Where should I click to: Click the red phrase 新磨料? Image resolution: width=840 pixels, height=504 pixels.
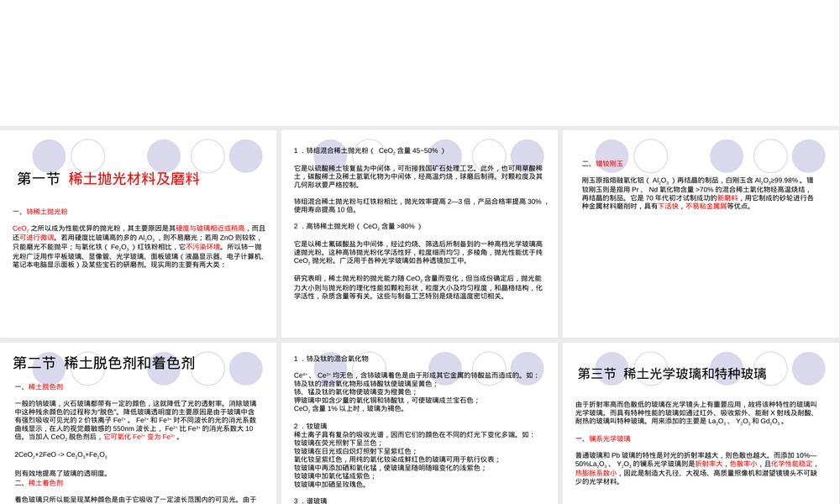click(x=727, y=197)
